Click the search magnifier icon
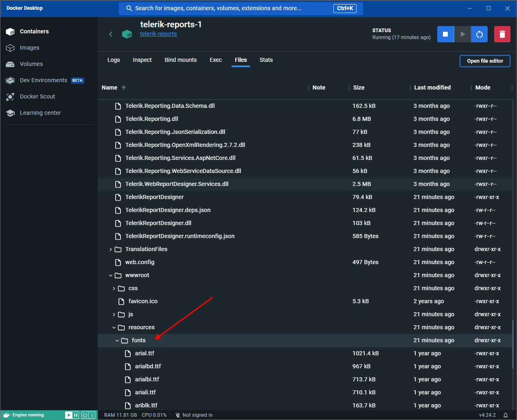The height and width of the screenshot is (420, 517). [129, 8]
